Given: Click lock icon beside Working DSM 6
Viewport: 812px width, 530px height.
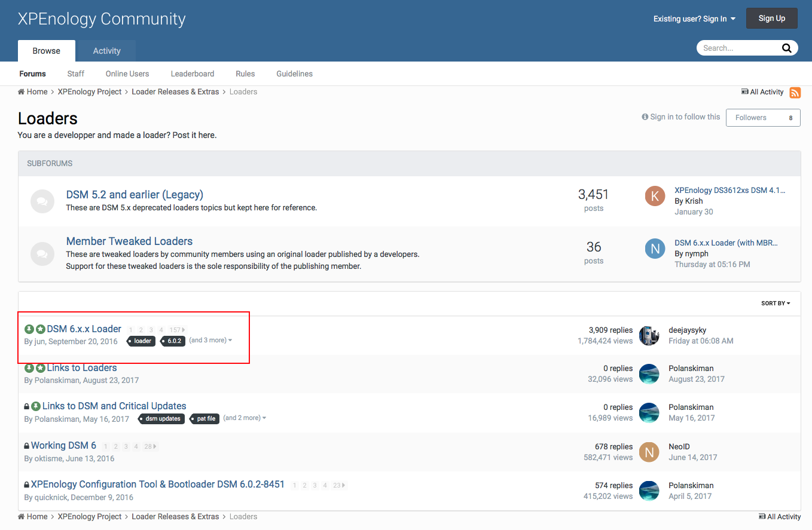Looking at the screenshot, I should coord(26,446).
